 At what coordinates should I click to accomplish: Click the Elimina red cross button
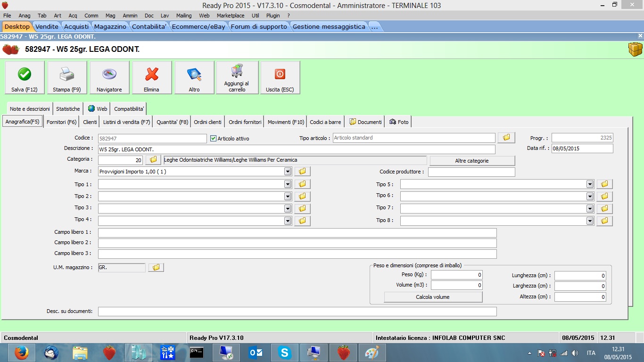pos(152,78)
